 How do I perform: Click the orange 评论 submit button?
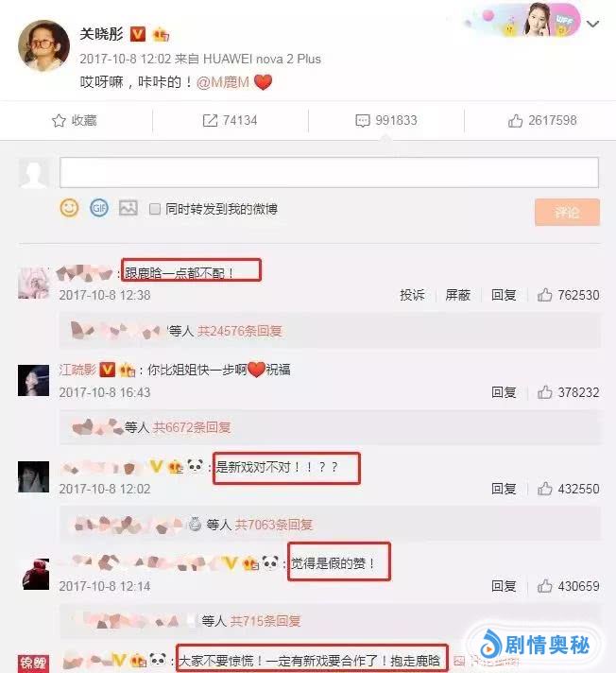567,212
